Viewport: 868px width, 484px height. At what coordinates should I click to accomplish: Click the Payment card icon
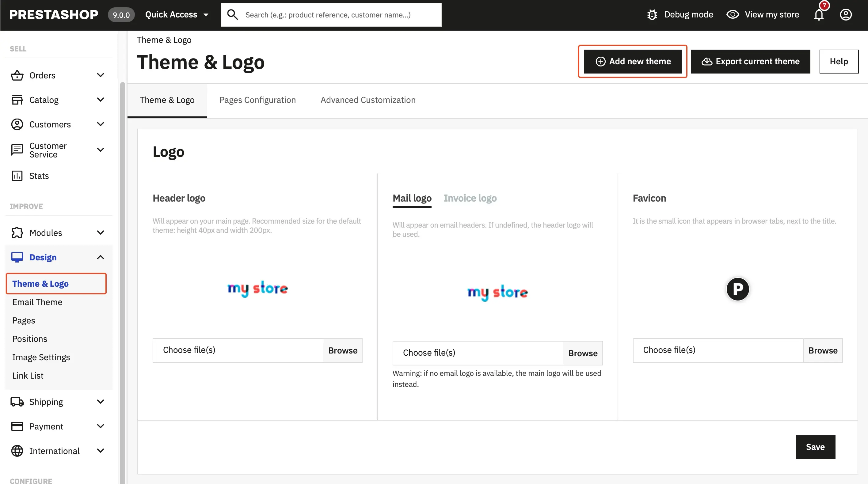pos(17,426)
